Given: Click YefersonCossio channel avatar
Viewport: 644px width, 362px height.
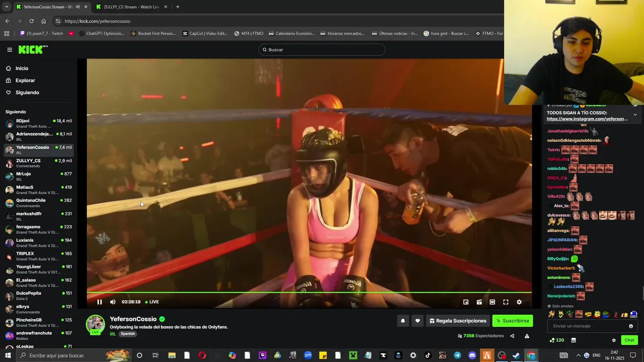Looking at the screenshot, I should tap(95, 325).
